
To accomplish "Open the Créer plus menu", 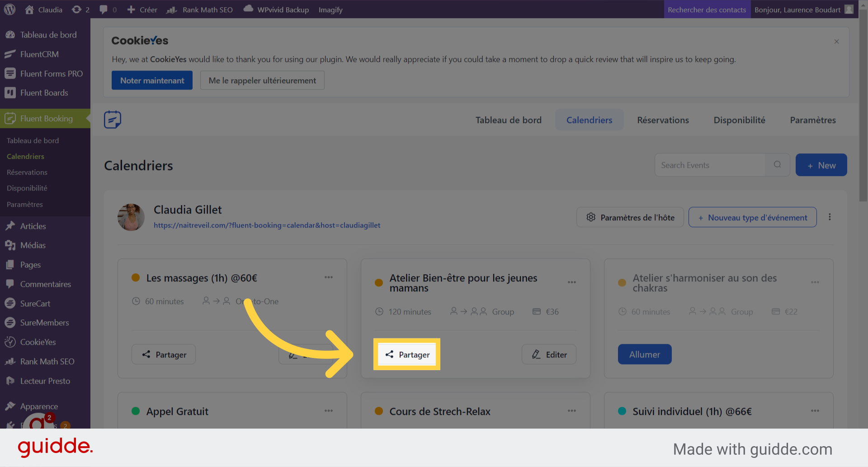I will (x=142, y=10).
